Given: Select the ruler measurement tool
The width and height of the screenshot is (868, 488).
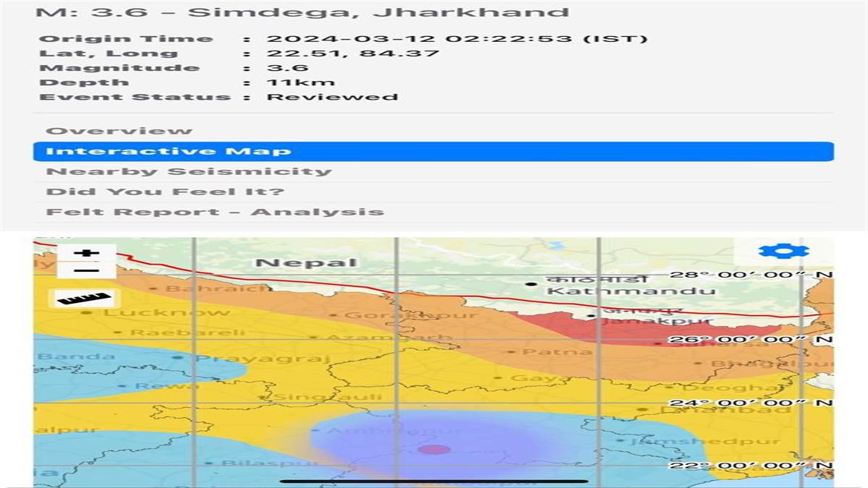Looking at the screenshot, I should [x=85, y=298].
